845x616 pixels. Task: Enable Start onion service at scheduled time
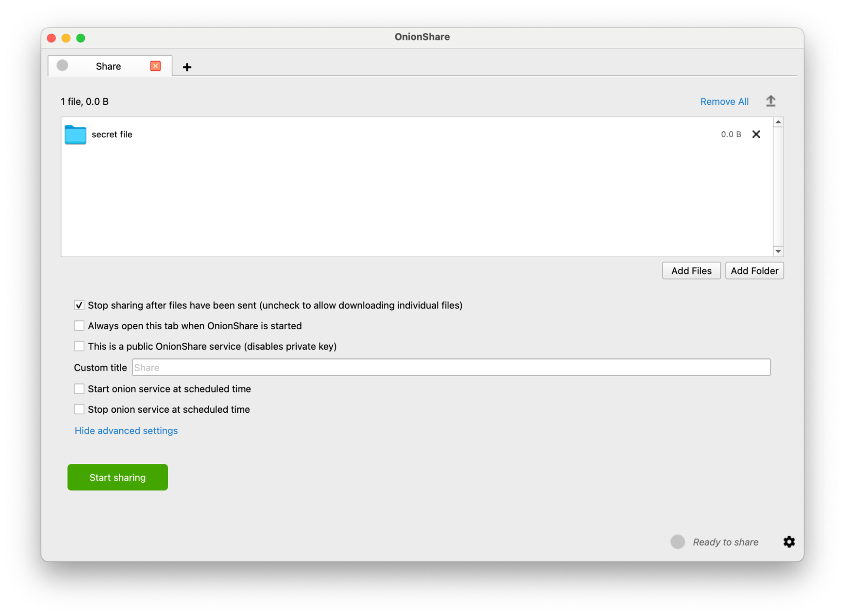(x=79, y=389)
